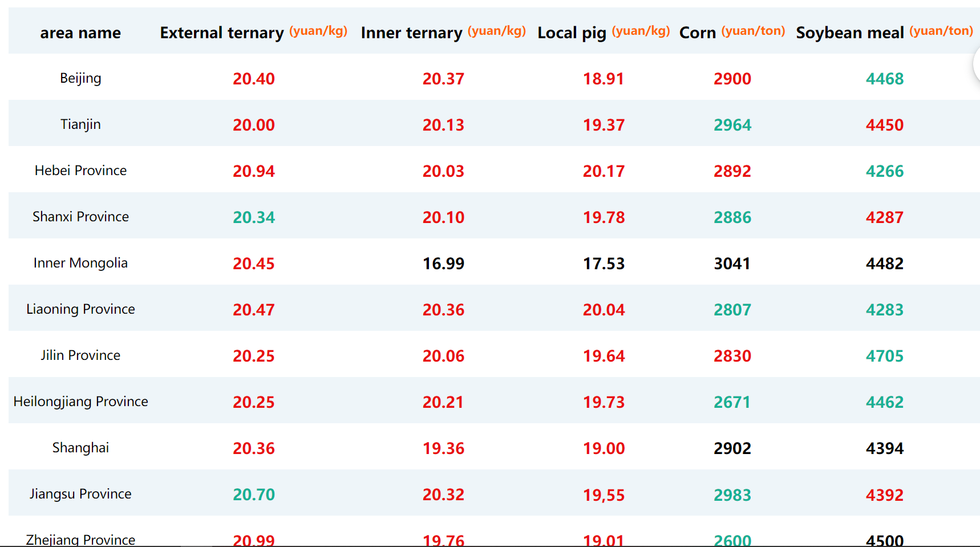
Task: Click the 'Corn' column header
Action: click(698, 33)
